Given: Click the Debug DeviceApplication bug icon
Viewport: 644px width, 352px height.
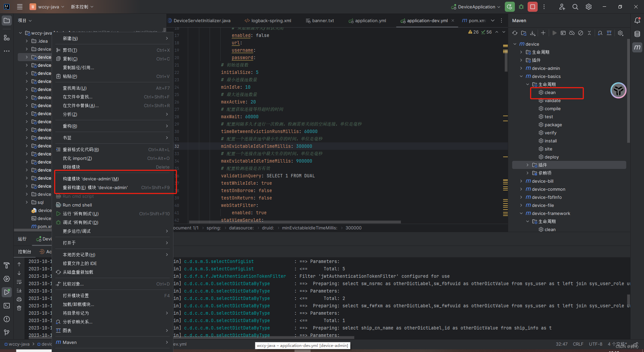Looking at the screenshot, I should tap(521, 7).
